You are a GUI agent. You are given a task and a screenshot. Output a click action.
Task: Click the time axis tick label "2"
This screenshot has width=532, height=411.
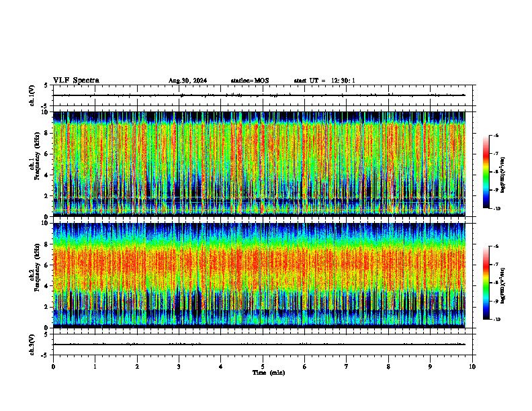pos(137,367)
